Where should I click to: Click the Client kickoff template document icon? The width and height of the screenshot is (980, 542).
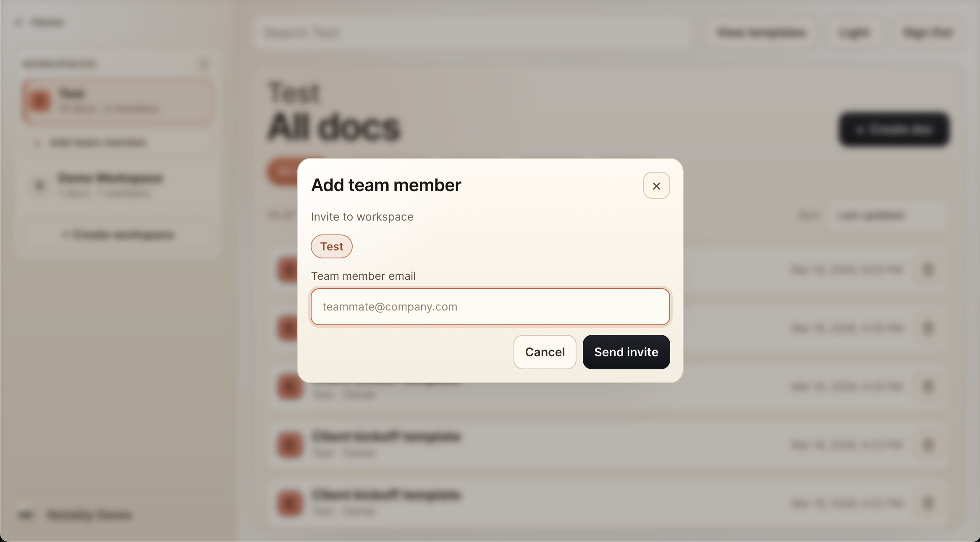click(289, 445)
